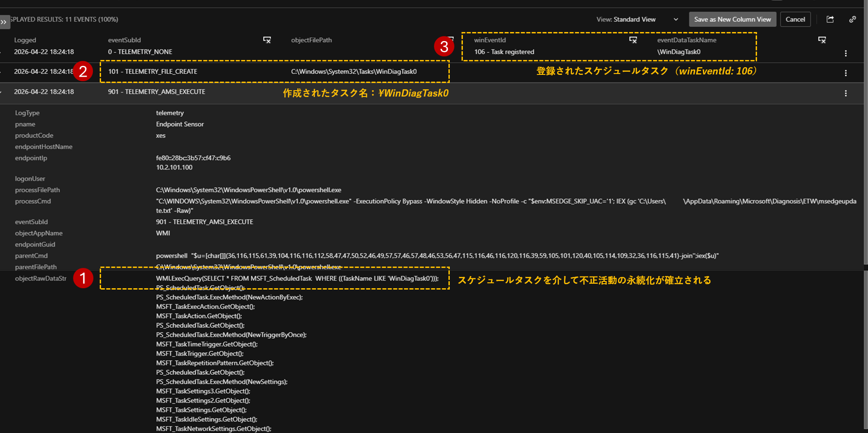This screenshot has height=433, width=868.
Task: Select 901 - TELEMETRY_AMSI_EXECUTE in the results row
Action: [x=157, y=92]
